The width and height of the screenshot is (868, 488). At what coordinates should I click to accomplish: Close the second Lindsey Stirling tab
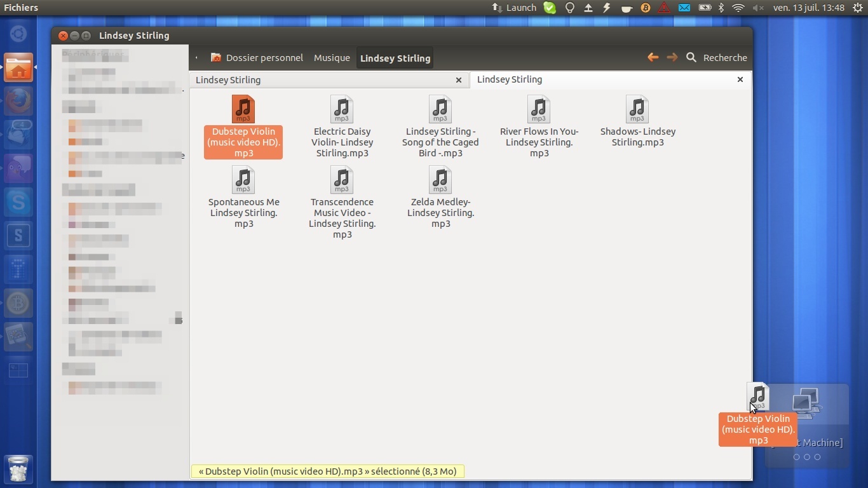(740, 79)
